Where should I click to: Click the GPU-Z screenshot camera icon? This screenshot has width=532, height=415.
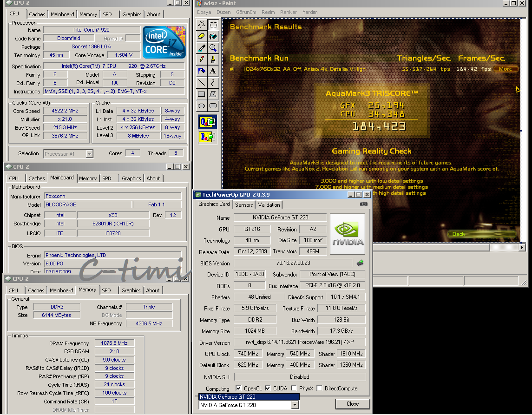click(x=363, y=204)
